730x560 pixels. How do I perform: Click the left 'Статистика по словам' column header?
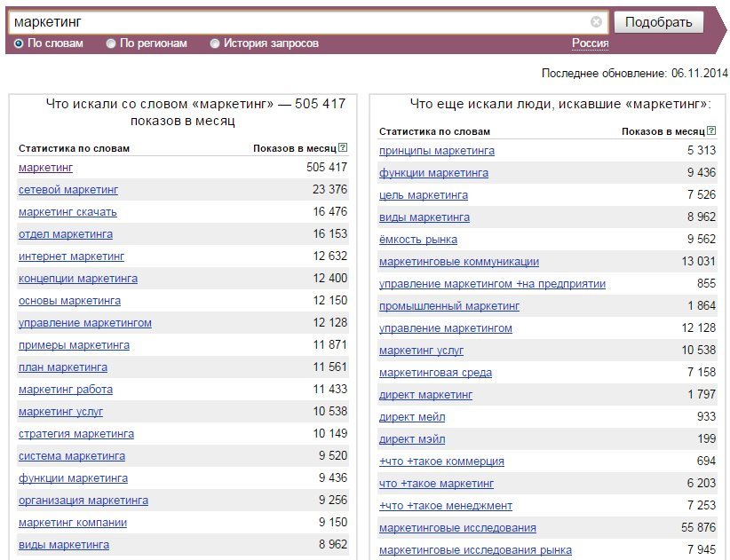pyautogui.click(x=74, y=148)
